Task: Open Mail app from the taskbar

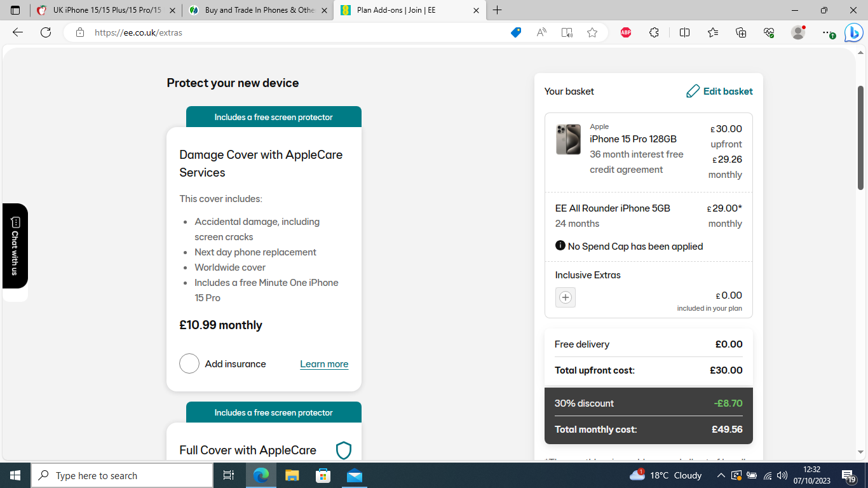Action: pyautogui.click(x=354, y=475)
